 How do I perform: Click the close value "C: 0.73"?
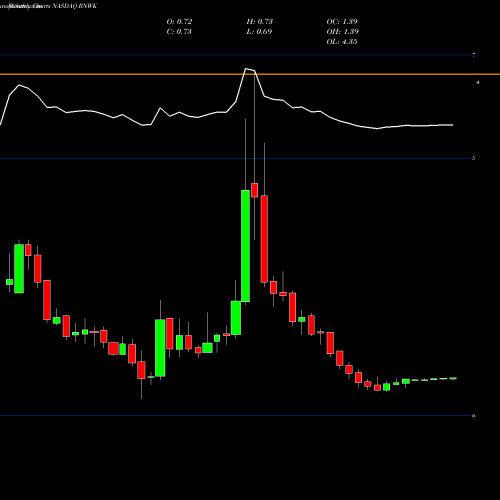tap(179, 32)
